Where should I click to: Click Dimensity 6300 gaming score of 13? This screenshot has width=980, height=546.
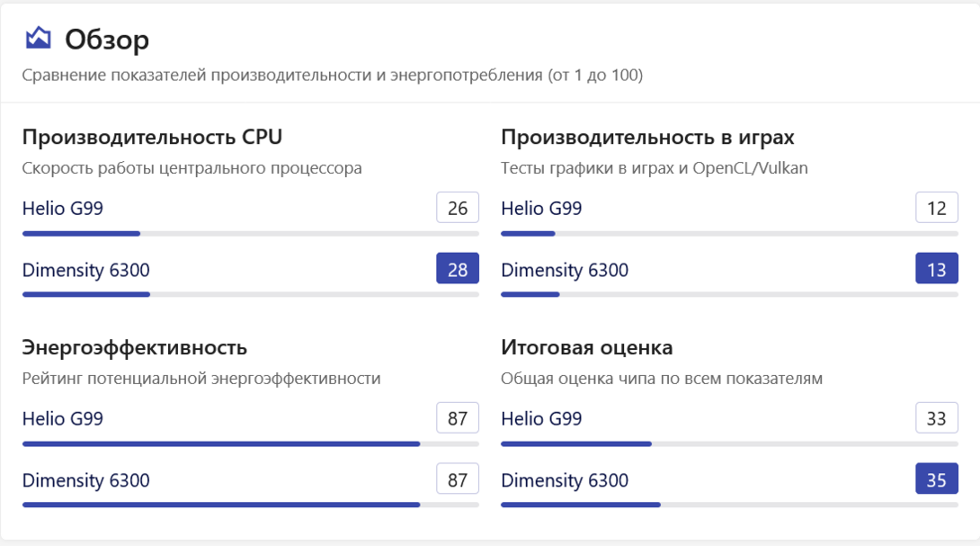point(936,268)
